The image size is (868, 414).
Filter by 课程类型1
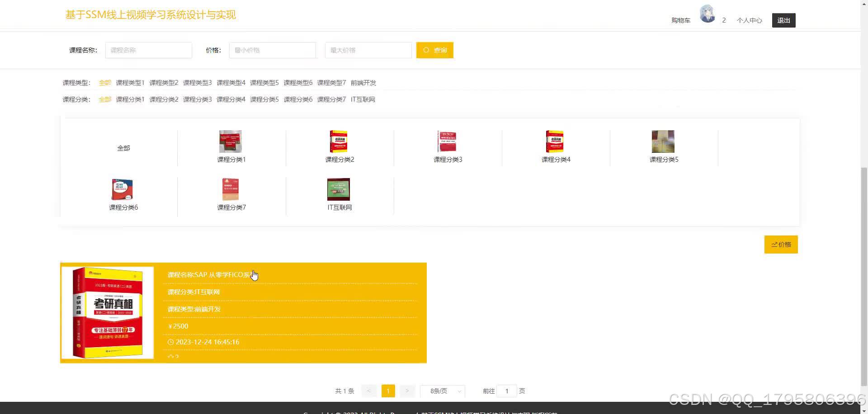(130, 83)
